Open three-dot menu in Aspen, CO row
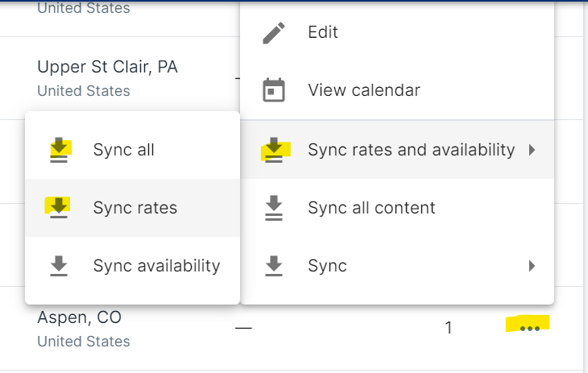The height and width of the screenshot is (373, 588). coord(530,329)
